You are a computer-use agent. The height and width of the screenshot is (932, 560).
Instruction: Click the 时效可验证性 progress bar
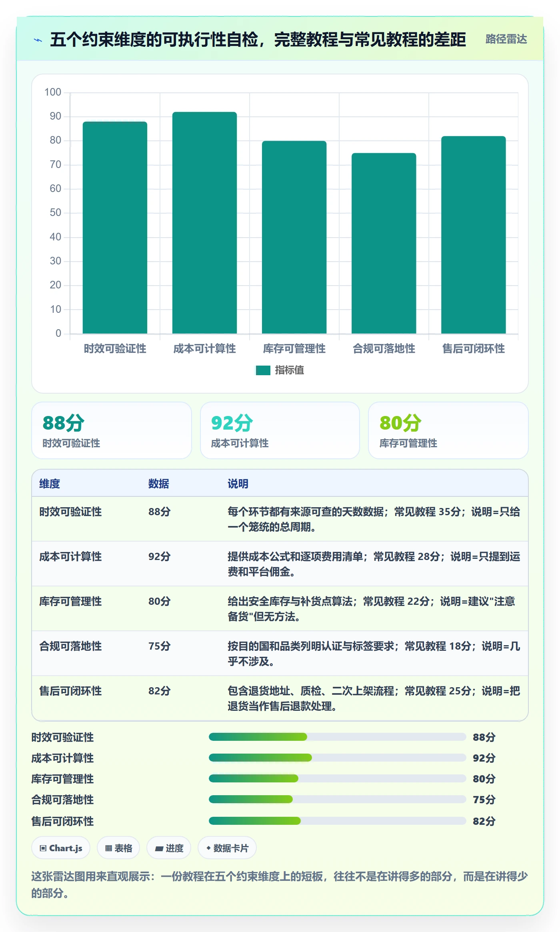pos(338,737)
